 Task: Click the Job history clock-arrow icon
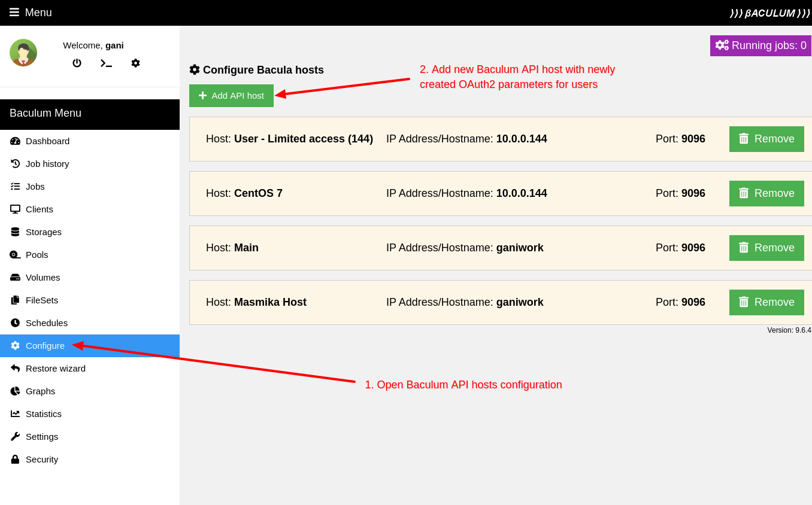(x=15, y=164)
